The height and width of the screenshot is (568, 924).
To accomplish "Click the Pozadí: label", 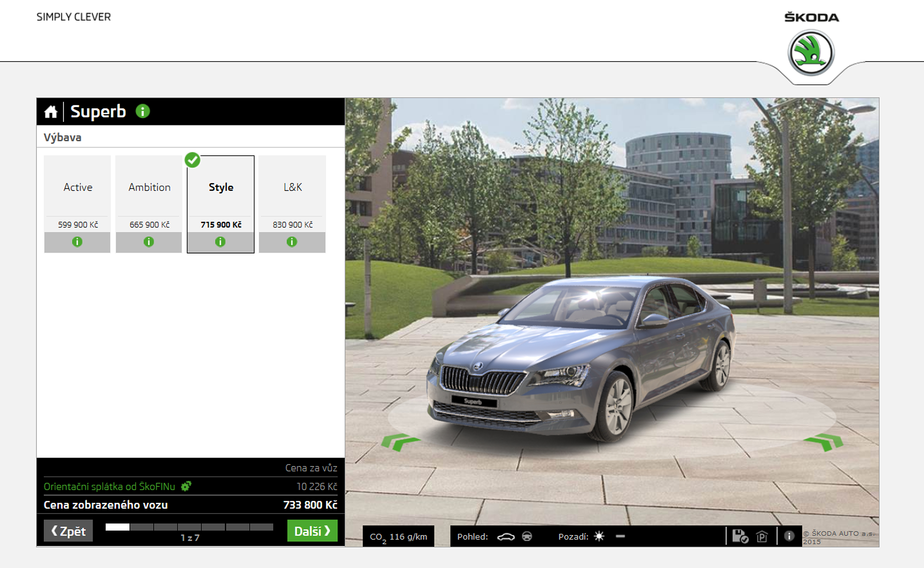I will pyautogui.click(x=573, y=537).
